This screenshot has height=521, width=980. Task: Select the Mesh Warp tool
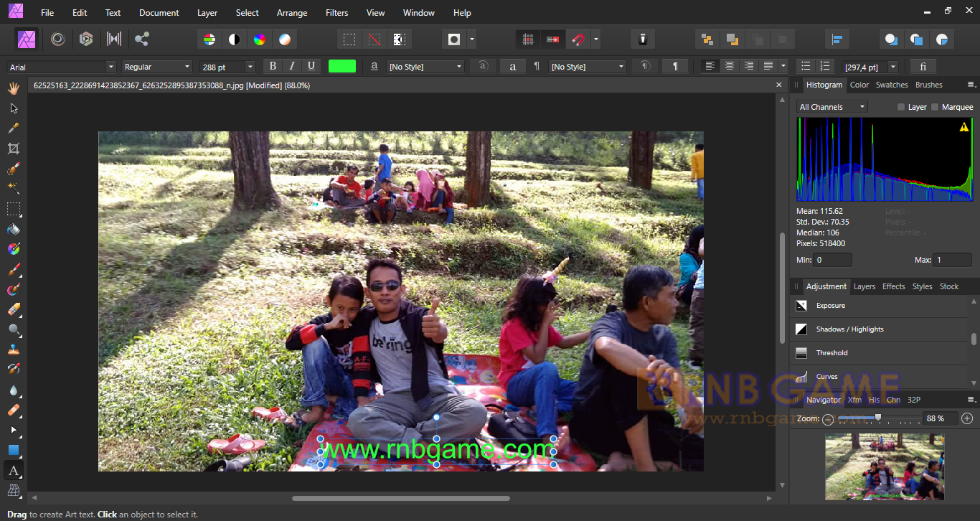tap(14, 491)
